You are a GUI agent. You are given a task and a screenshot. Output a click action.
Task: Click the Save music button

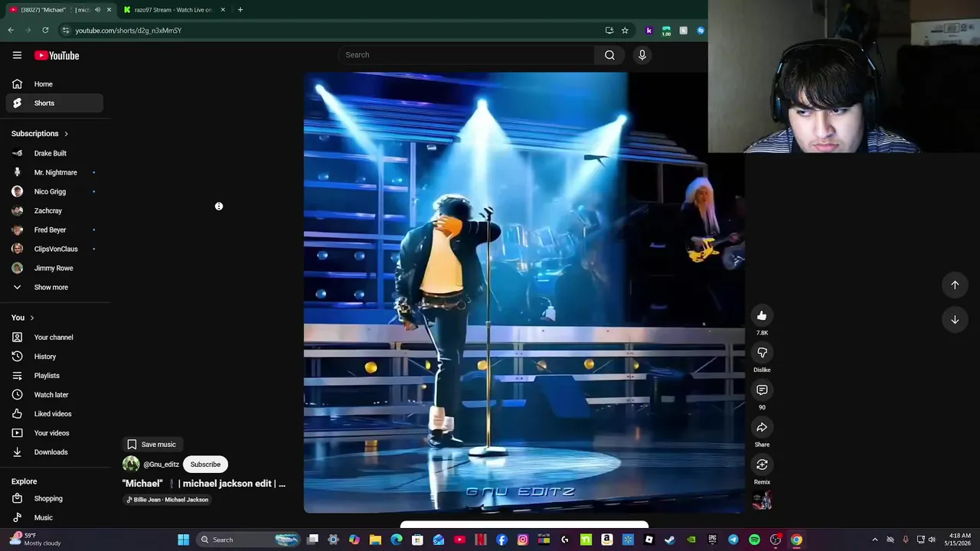point(152,445)
